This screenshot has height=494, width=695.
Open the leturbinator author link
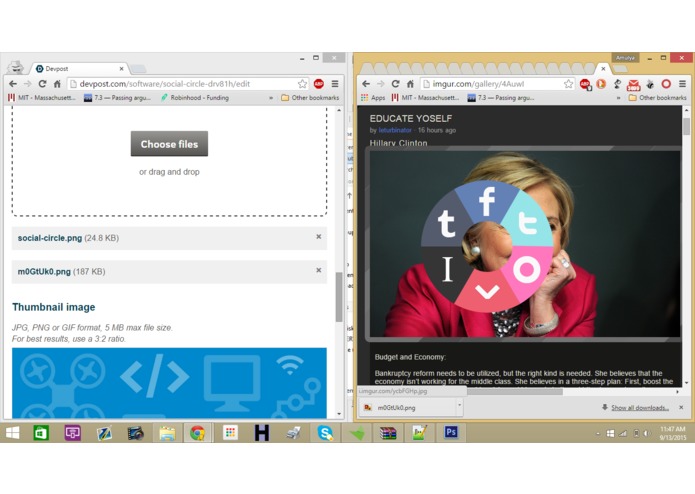coord(394,130)
